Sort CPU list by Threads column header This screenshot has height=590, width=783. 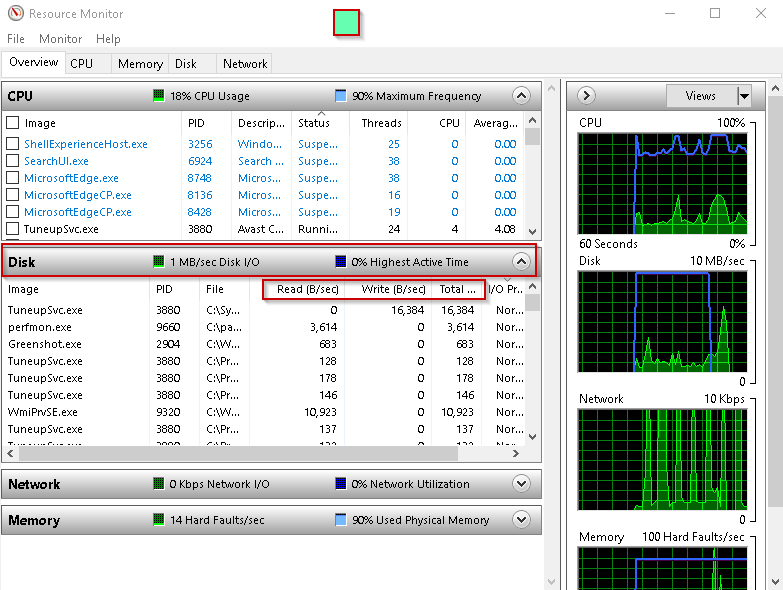click(x=379, y=123)
